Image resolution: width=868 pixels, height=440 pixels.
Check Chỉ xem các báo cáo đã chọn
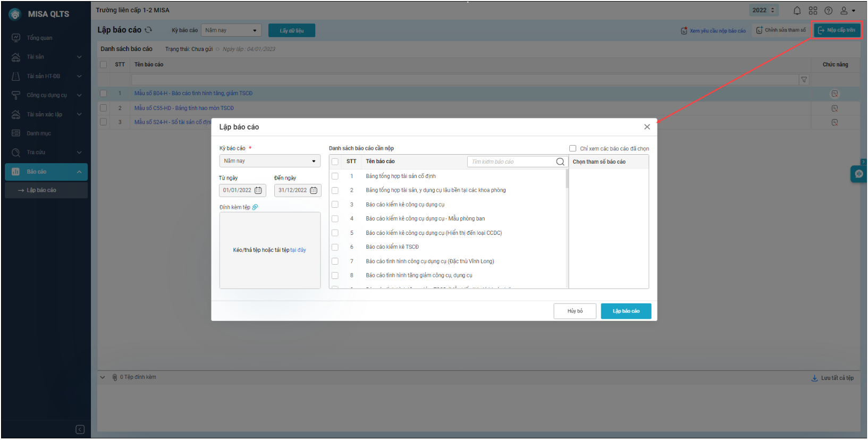572,149
